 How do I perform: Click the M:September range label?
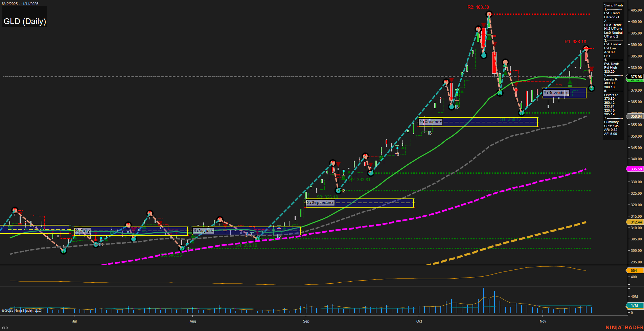(320, 202)
